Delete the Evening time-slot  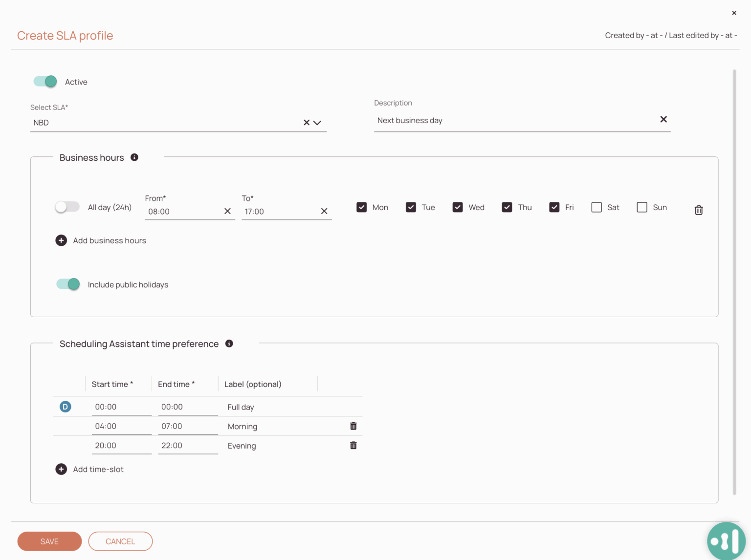353,445
